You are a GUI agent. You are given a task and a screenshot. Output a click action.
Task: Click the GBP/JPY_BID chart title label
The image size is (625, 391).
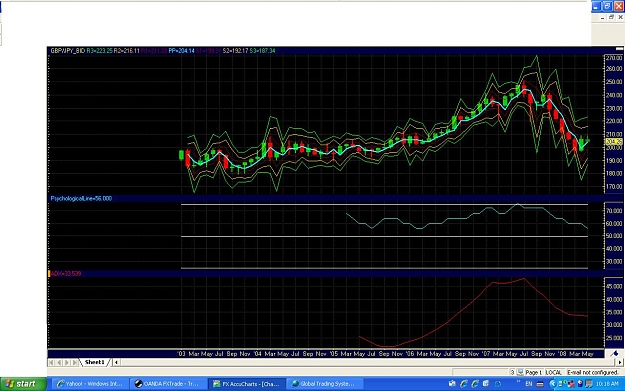point(67,51)
